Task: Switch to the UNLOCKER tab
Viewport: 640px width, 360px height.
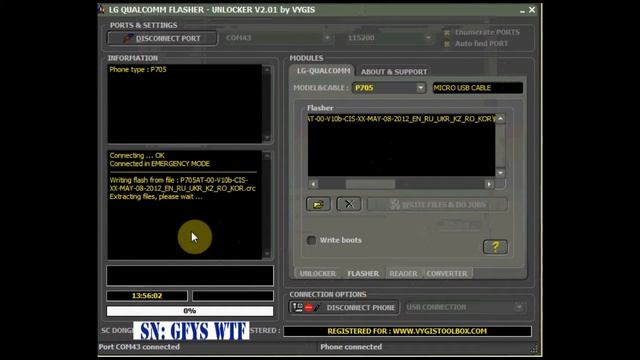Action: pyautogui.click(x=318, y=273)
